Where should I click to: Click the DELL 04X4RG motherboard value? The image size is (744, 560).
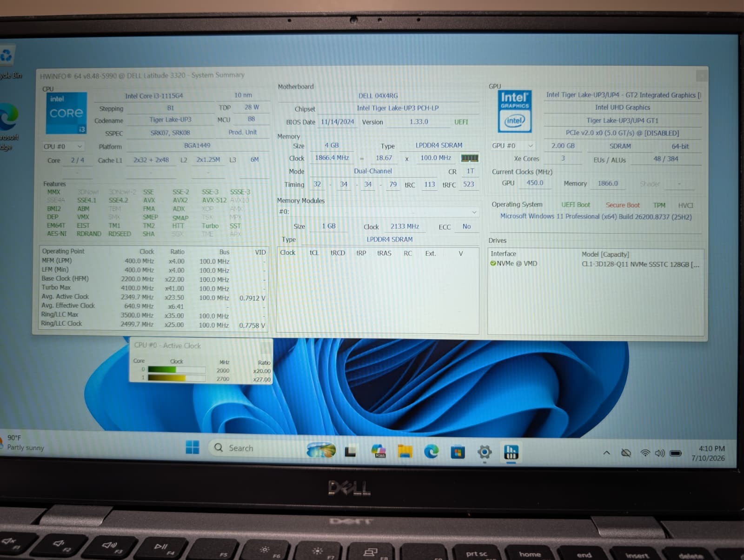(378, 96)
